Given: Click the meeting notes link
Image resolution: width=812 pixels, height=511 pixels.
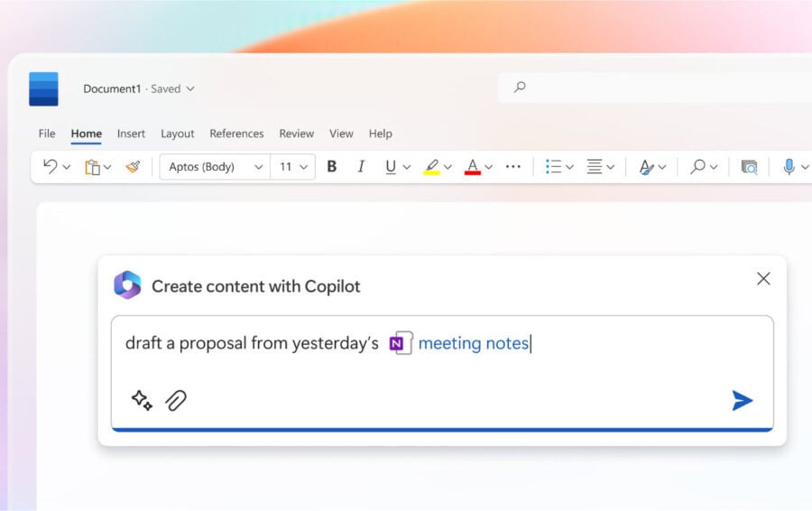Looking at the screenshot, I should (474, 343).
